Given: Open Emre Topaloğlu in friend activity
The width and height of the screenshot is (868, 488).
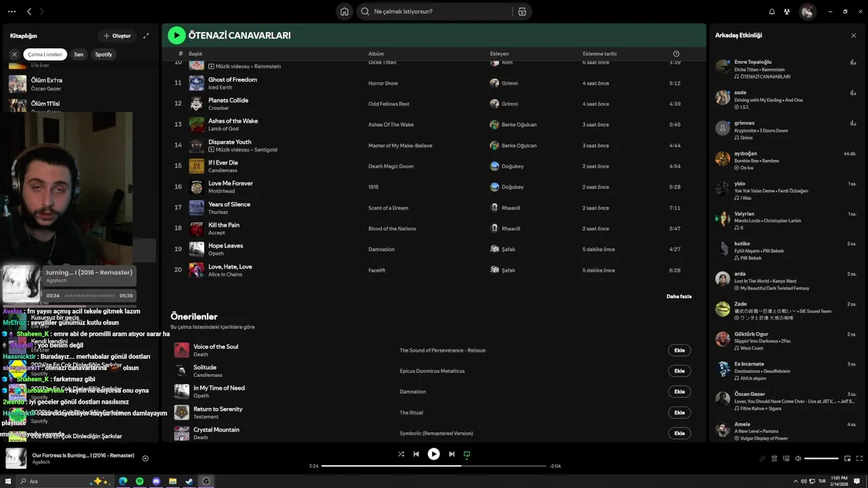Looking at the screenshot, I should tap(753, 62).
